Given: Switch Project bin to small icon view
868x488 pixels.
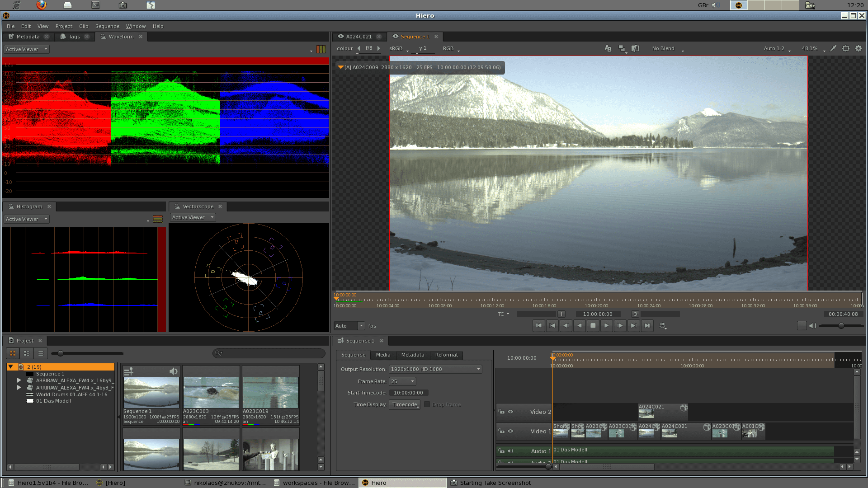Looking at the screenshot, I should coord(27,353).
